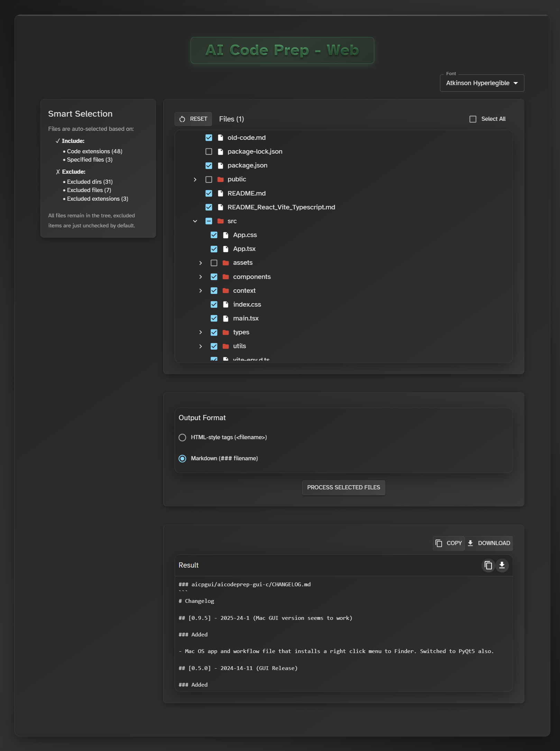
Task: Click 'Specified files (3)' entry
Action: coord(90,160)
